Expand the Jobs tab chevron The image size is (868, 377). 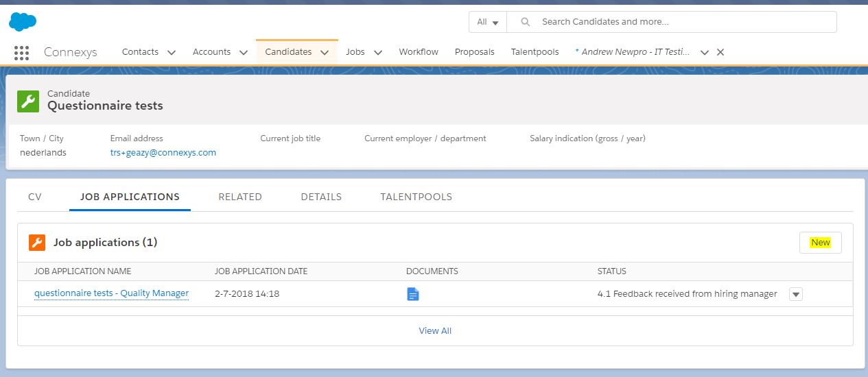click(x=378, y=52)
